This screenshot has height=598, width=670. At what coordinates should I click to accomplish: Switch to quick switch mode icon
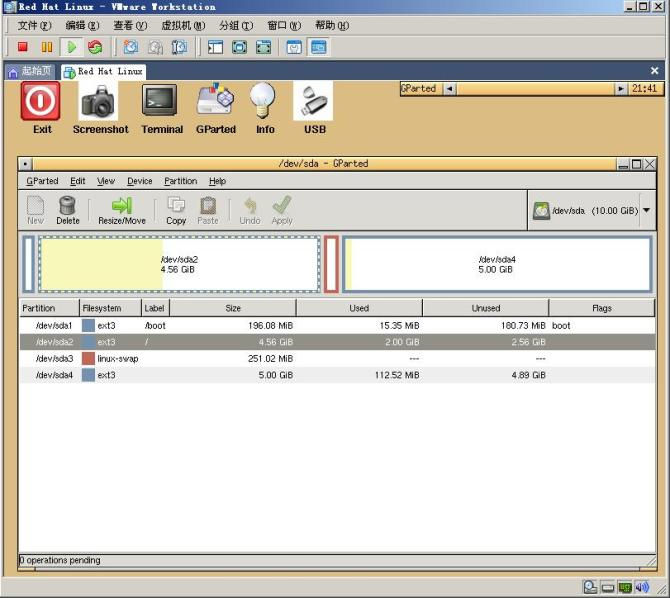263,47
